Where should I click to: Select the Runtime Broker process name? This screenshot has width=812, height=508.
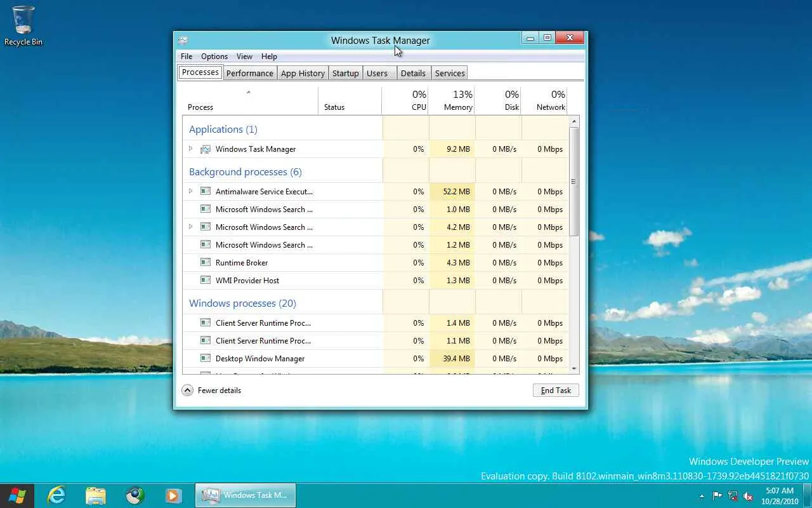[x=242, y=262]
